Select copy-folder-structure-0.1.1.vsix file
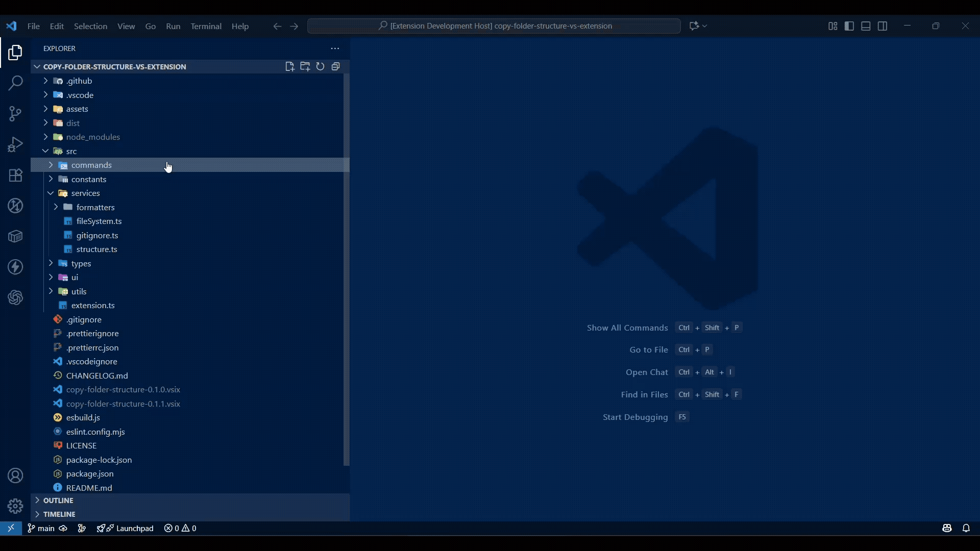Image resolution: width=980 pixels, height=551 pixels. [x=190, y=404]
